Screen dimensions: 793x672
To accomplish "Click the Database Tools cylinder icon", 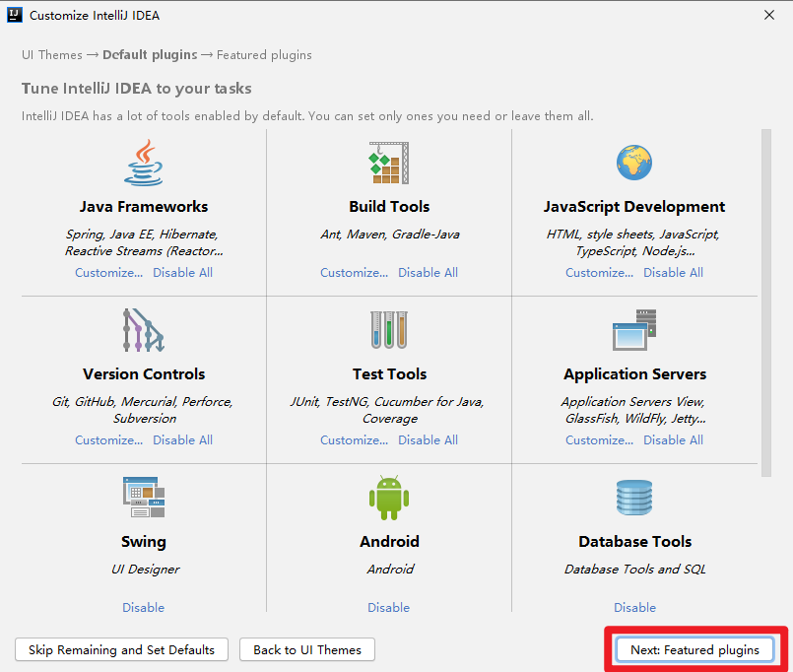I will pos(634,498).
